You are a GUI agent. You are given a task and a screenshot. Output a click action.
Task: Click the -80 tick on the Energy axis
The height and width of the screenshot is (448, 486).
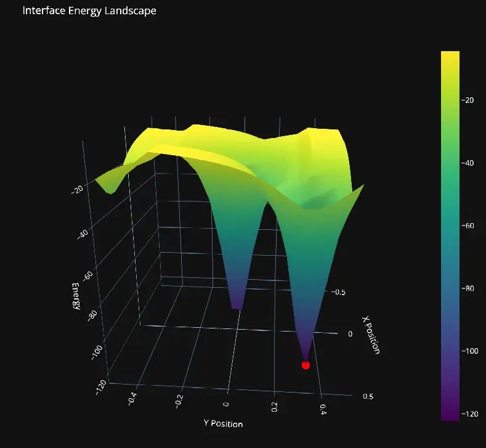(93, 316)
